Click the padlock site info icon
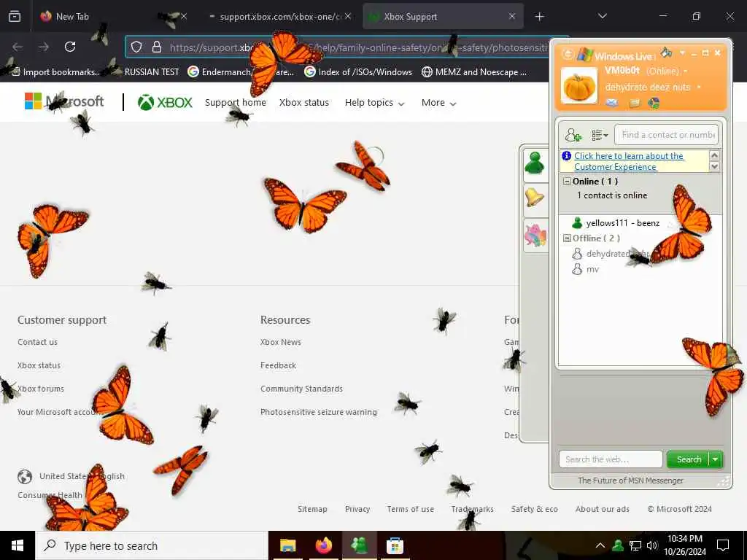The height and width of the screenshot is (560, 747). [x=156, y=47]
